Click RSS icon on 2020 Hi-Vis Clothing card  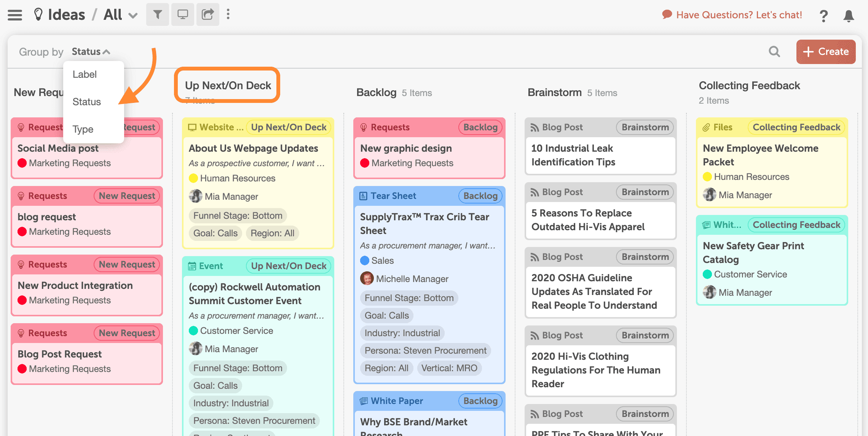535,336
